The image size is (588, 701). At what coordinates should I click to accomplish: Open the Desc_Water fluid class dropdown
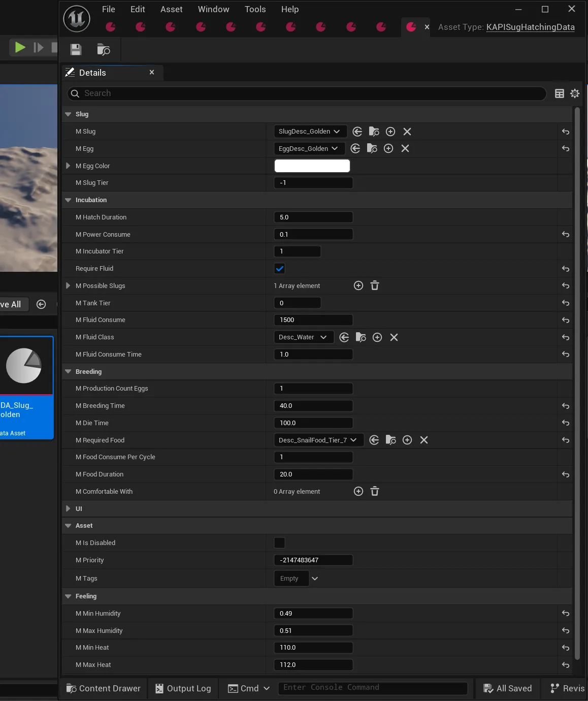[x=304, y=337]
